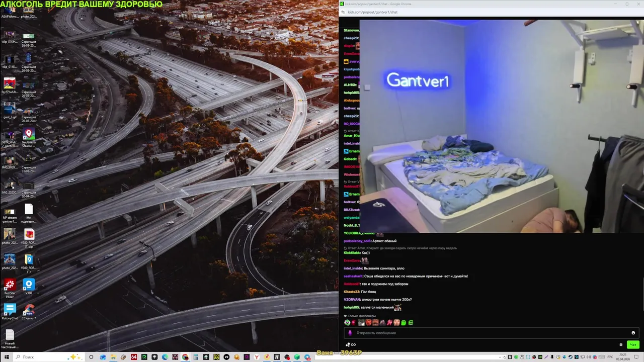Screen dimensions: 644x362
Task: Click the pinned video overlay showing the Gantver1 room
Action: tap(502, 126)
